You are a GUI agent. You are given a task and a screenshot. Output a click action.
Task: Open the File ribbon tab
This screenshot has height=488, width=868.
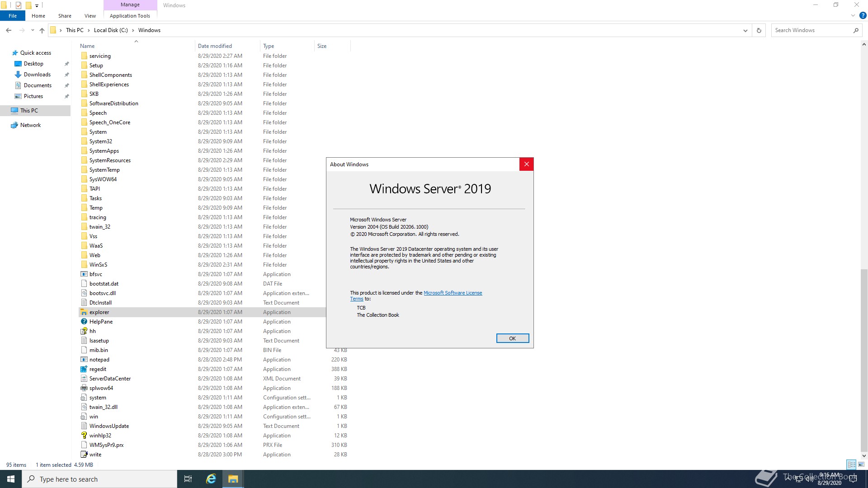(13, 16)
